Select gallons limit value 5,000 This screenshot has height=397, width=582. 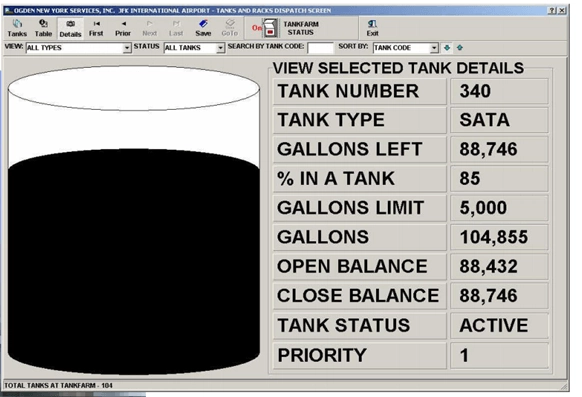(499, 208)
